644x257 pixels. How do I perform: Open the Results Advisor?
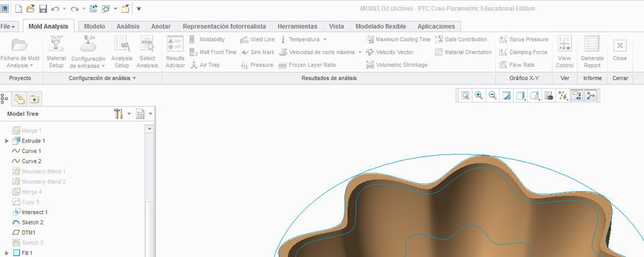175,52
